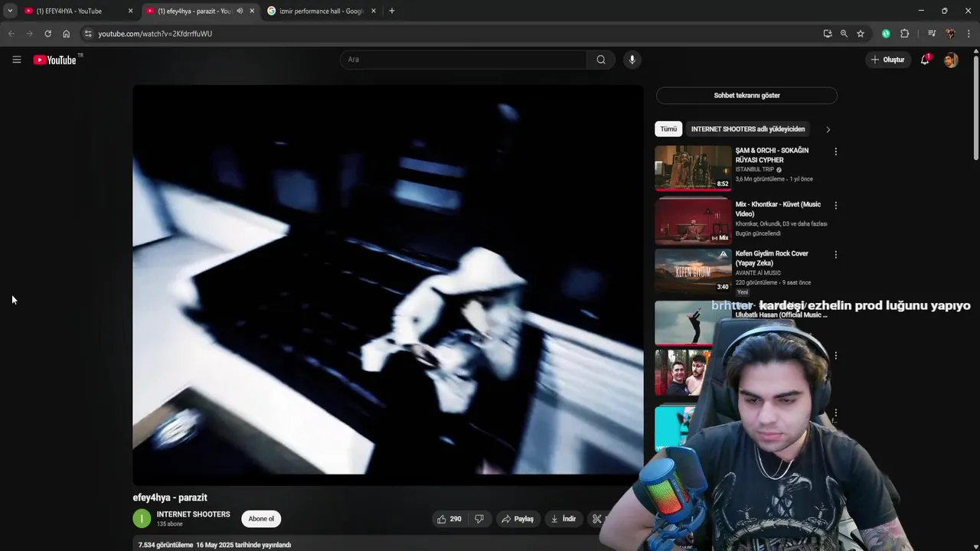The height and width of the screenshot is (551, 980).
Task: Open options for Mix - Khontkar video
Action: tap(835, 205)
